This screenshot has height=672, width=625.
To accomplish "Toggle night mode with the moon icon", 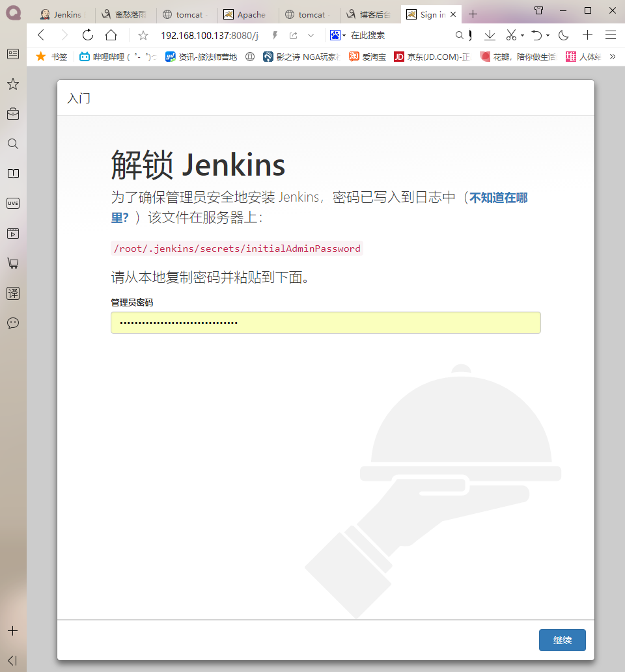I will tap(564, 35).
